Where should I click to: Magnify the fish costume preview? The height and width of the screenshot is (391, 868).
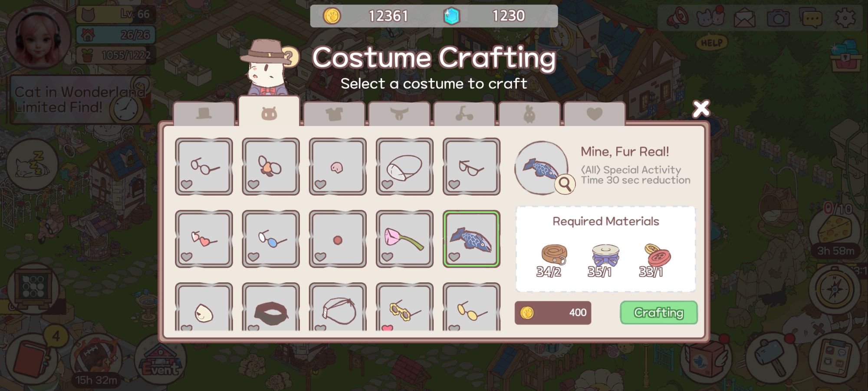pyautogui.click(x=565, y=184)
